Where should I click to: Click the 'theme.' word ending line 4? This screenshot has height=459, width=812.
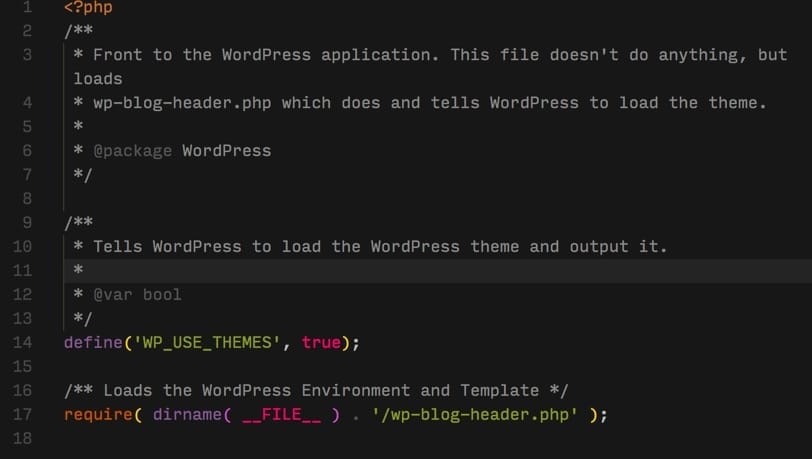737,103
